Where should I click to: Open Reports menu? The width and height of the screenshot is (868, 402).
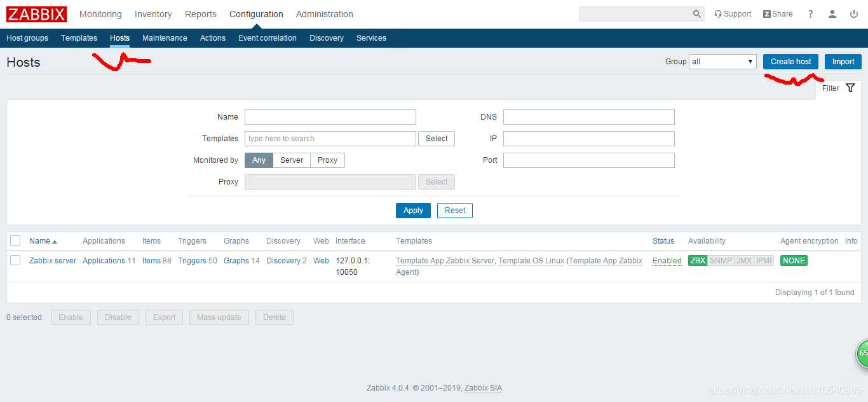201,14
